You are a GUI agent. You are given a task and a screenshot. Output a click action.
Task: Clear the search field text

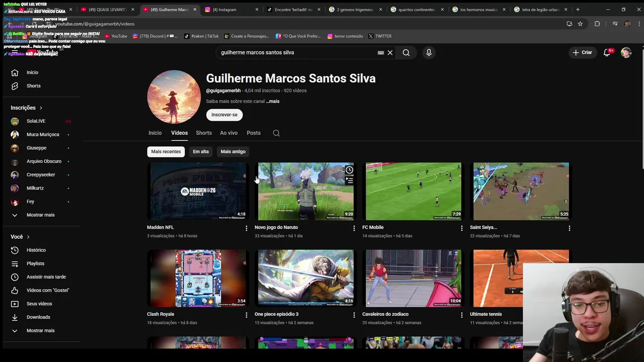(390, 52)
